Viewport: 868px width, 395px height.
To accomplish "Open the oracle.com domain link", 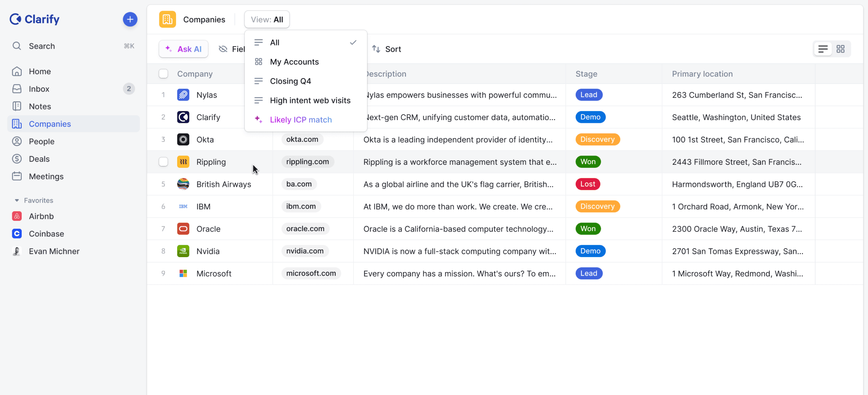I will [305, 229].
